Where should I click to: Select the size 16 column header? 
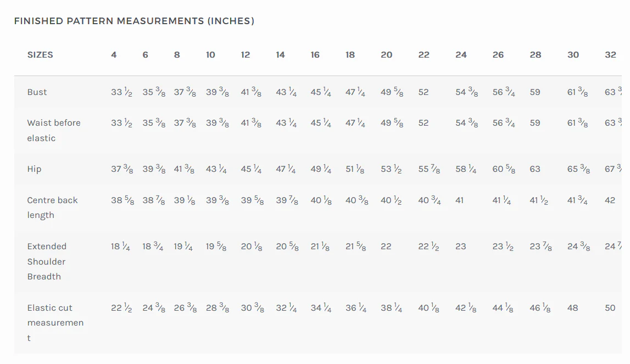point(315,55)
